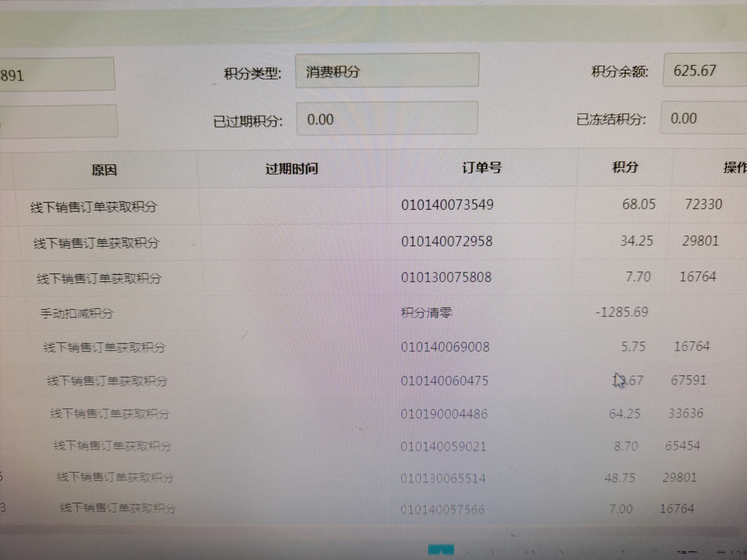Click the 积分余额 field showing 625.67
The height and width of the screenshot is (560, 747).
coord(704,70)
